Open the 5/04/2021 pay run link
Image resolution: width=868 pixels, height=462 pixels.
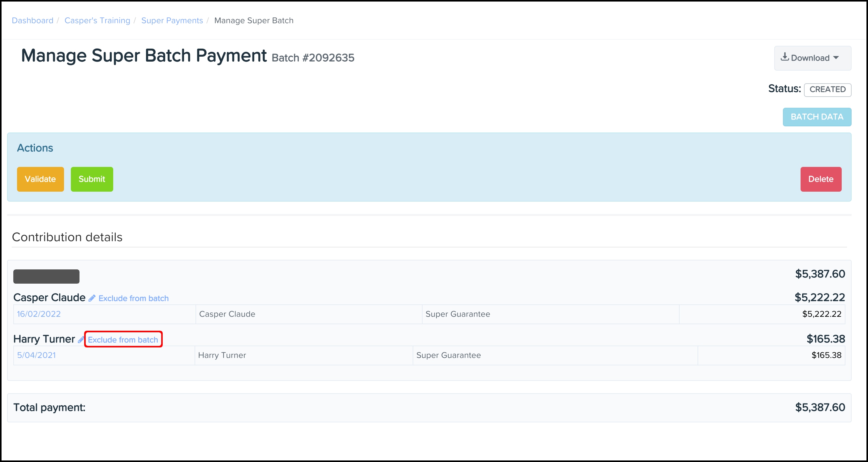click(37, 355)
